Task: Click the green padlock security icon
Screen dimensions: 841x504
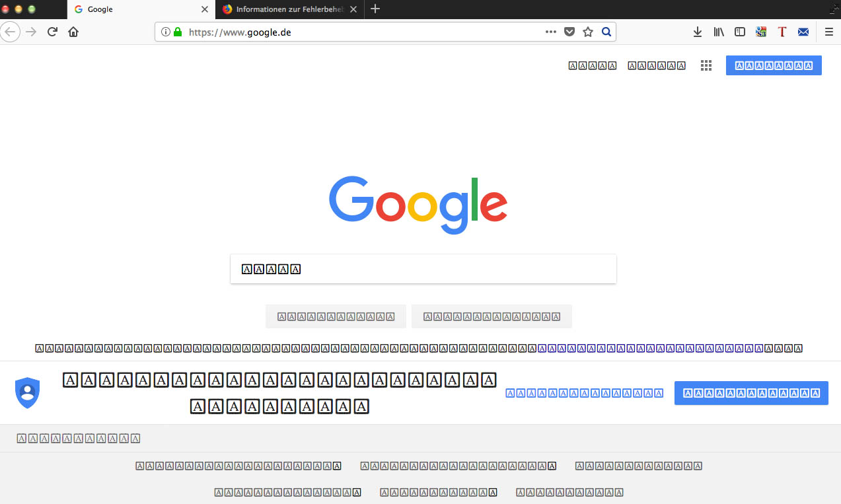Action: pos(177,32)
